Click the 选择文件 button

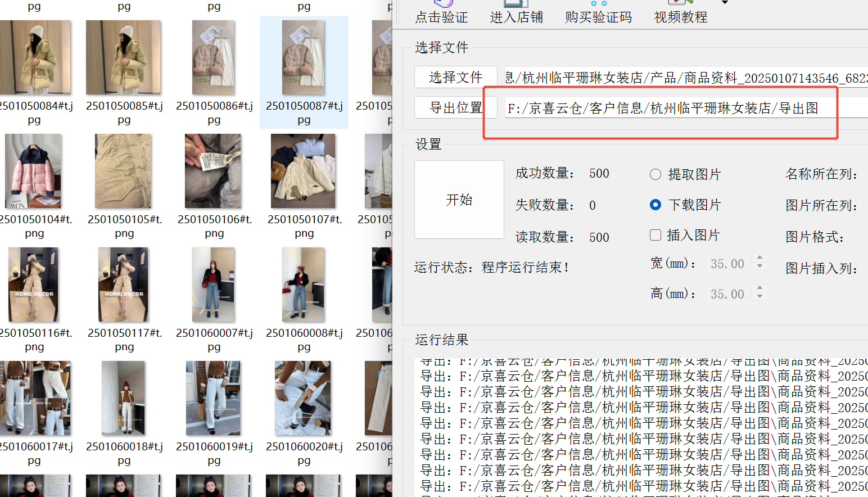point(456,77)
